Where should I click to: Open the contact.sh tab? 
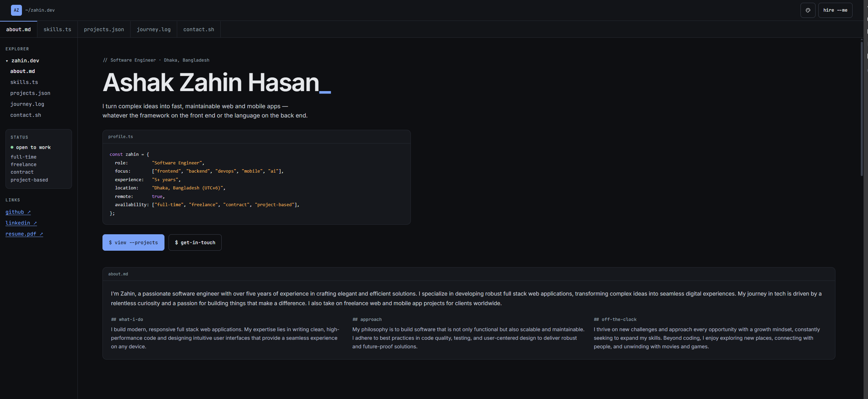(199, 29)
